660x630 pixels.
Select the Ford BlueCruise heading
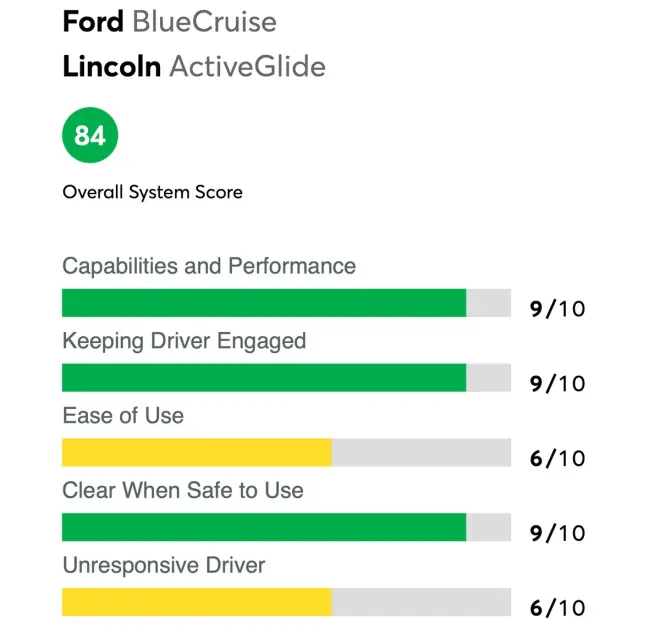tap(169, 21)
